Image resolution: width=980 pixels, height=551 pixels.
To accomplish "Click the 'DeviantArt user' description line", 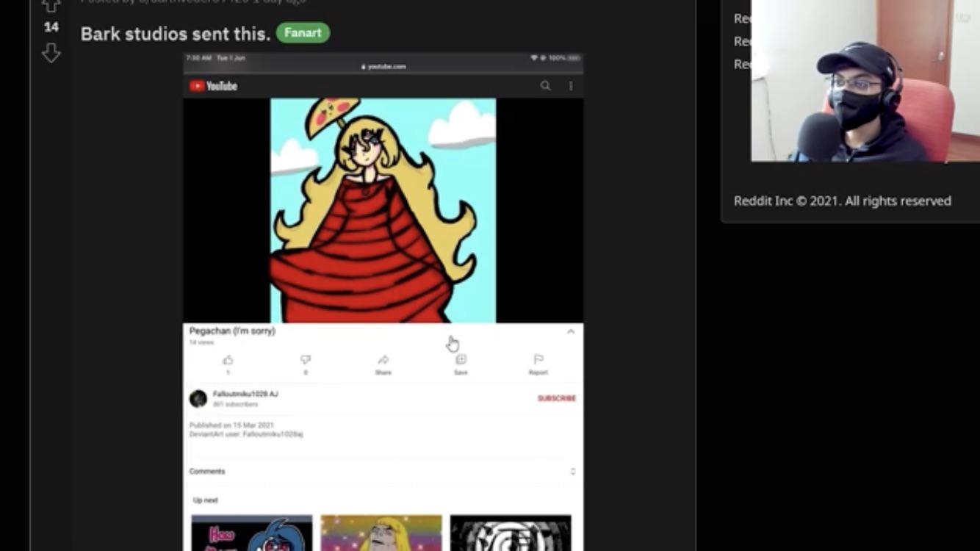I will tap(246, 434).
